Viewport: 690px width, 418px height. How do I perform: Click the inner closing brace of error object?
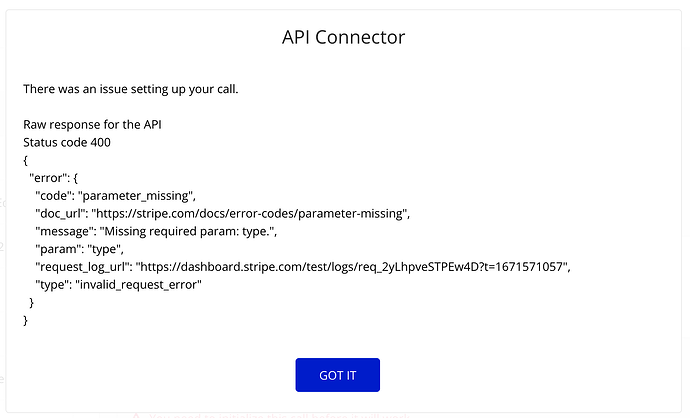31,302
